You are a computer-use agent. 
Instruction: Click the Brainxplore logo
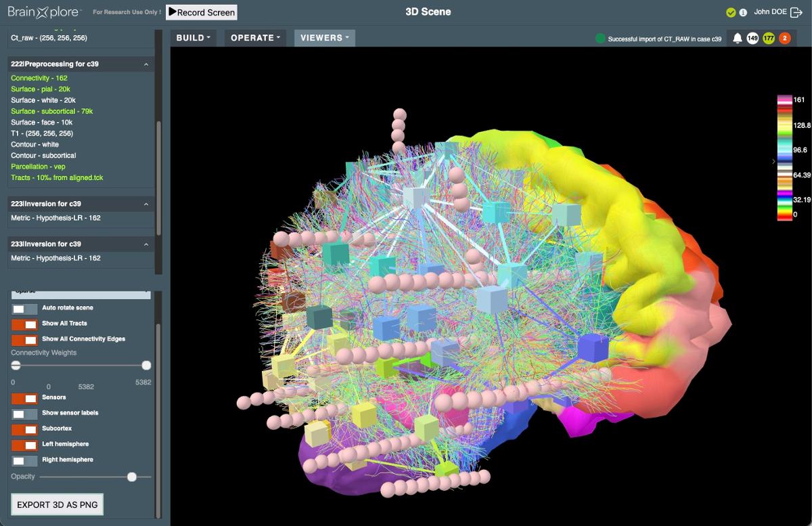[44, 12]
